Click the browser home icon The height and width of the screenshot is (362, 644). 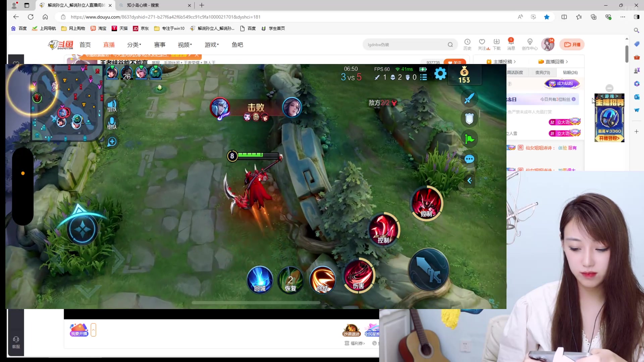click(x=45, y=17)
